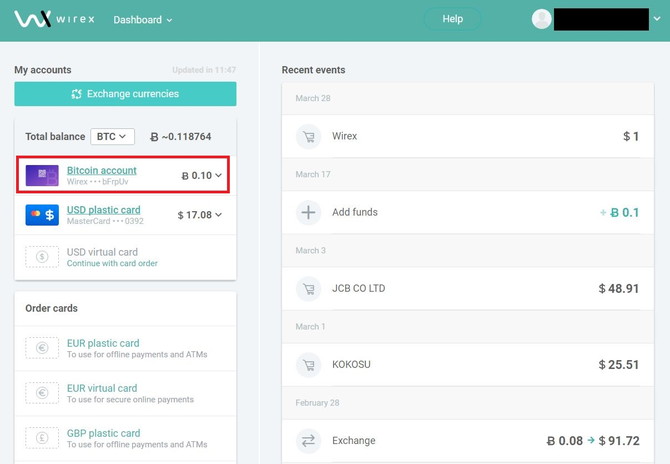This screenshot has height=464, width=670.
Task: Click the total balance ~0.118764 value
Action: (x=181, y=137)
